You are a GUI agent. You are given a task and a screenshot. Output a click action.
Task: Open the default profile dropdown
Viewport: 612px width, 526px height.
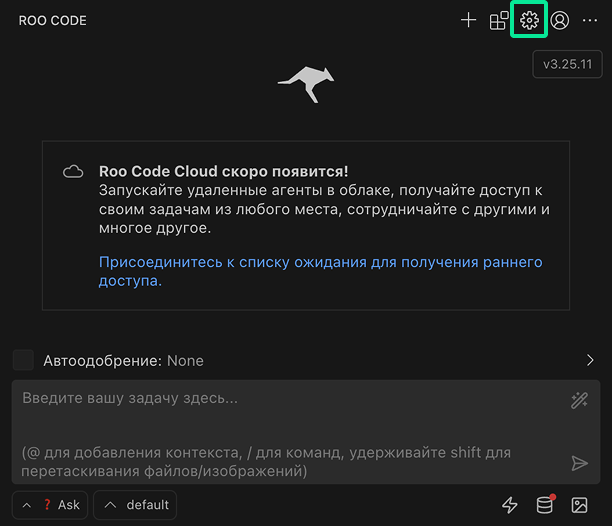[x=135, y=505]
